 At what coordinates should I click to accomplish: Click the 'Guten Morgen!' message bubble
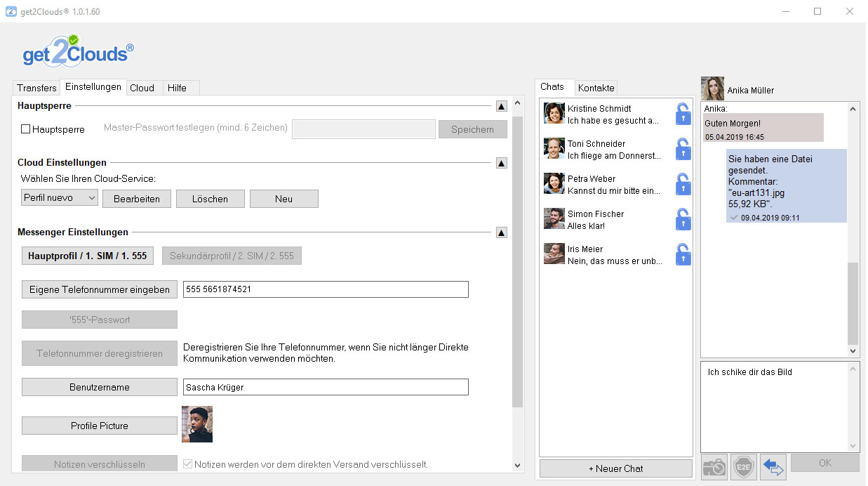point(763,128)
